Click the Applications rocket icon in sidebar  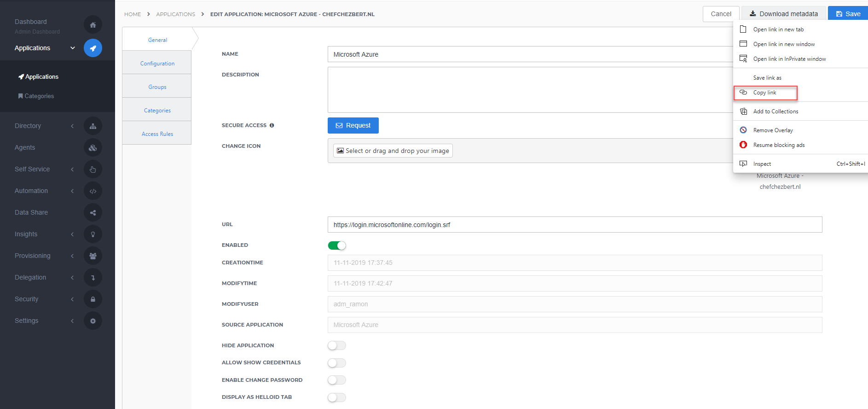(x=93, y=48)
